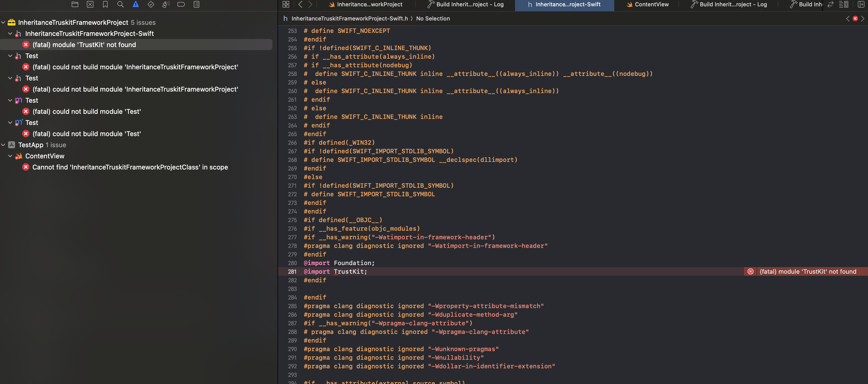Toggle the editor minimap options button

click(x=843, y=4)
